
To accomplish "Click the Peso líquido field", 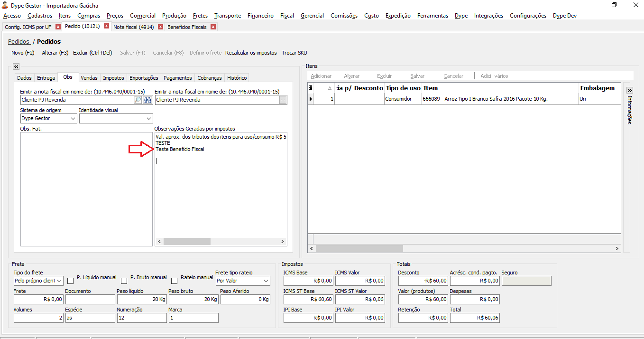I will pos(142,300).
